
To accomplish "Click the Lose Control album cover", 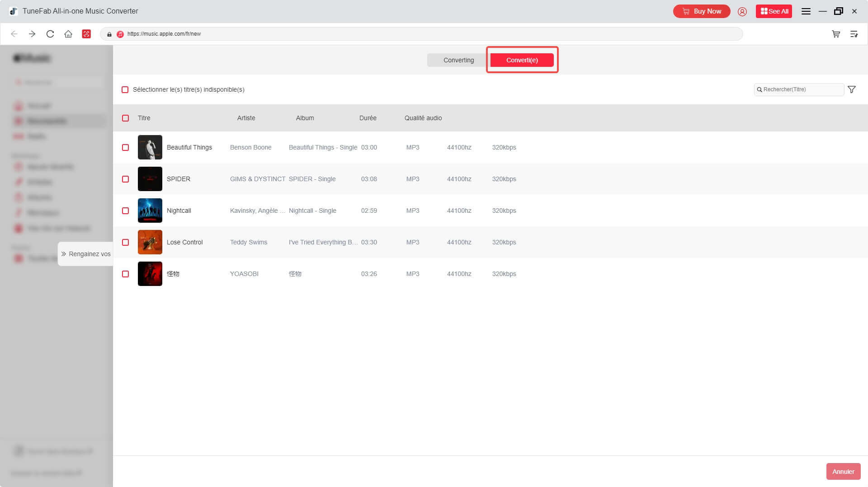I will (150, 242).
